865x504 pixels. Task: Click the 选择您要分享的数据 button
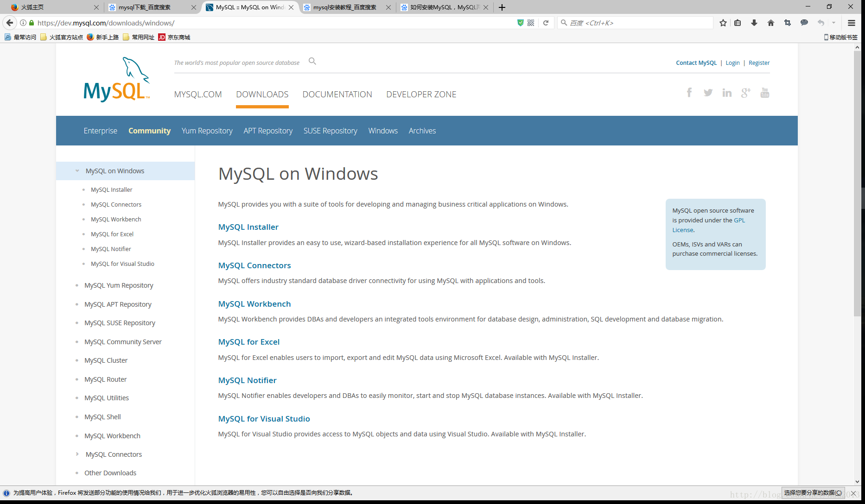[x=813, y=493]
